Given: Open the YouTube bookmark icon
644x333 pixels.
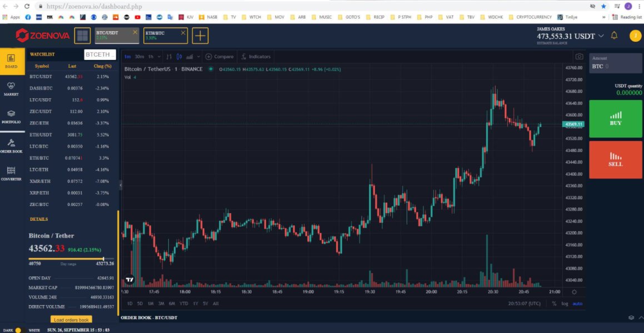Looking at the screenshot, I should point(138,17).
